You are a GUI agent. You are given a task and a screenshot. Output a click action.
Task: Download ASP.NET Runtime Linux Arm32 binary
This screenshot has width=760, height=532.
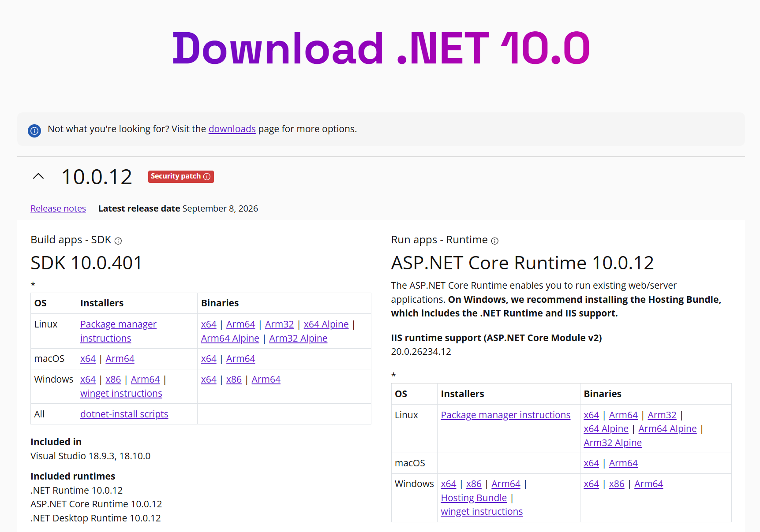[662, 415]
